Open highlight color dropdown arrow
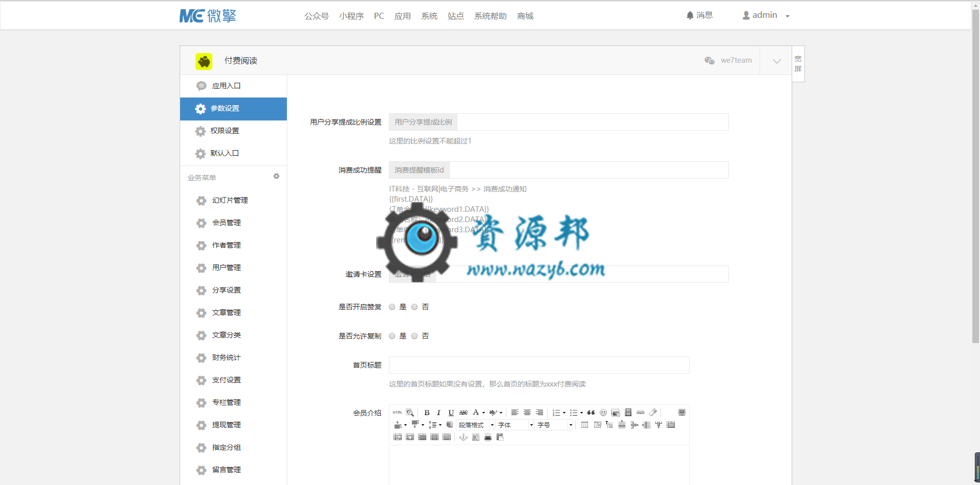This screenshot has height=485, width=980. 501,413
